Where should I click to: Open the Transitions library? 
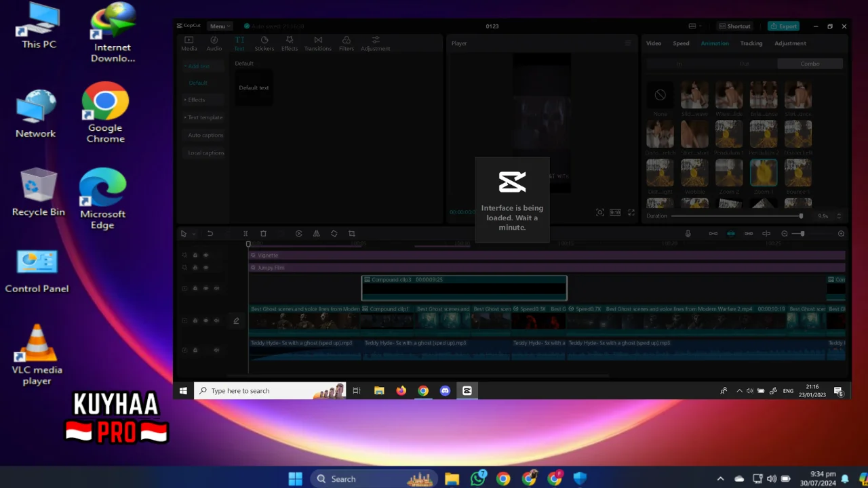tap(318, 43)
